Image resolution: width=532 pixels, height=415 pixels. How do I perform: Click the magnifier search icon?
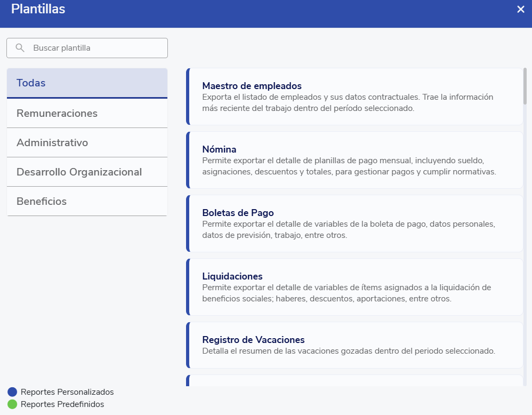(20, 48)
